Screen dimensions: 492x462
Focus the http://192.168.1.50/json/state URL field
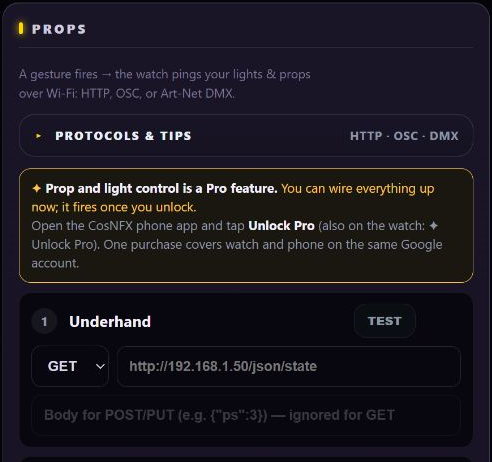[x=289, y=366]
